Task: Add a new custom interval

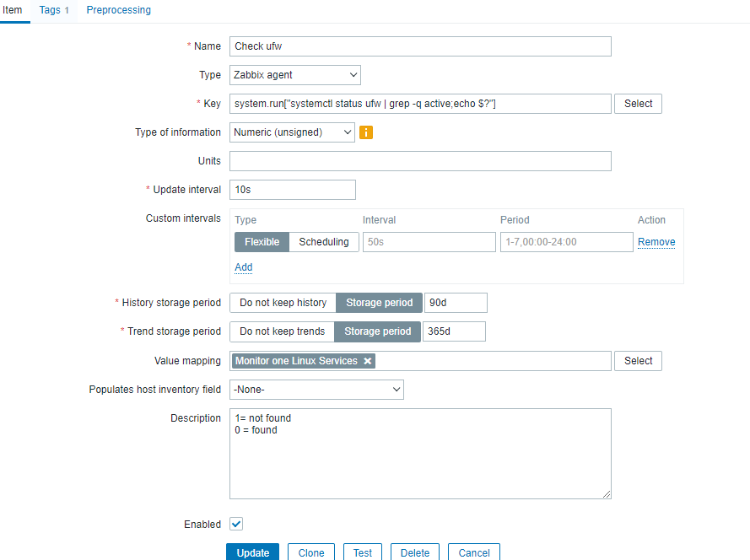Action: click(x=243, y=267)
